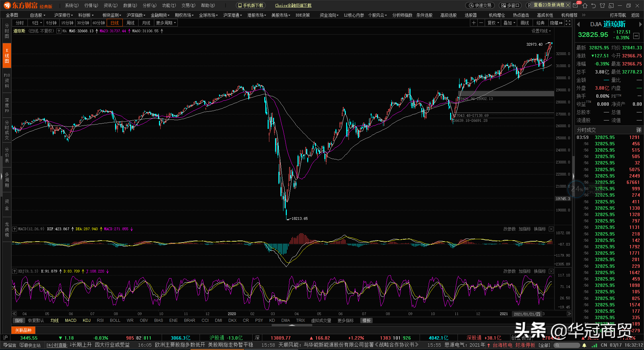
Task: Open 分析(A) menu
Action: click(150, 5)
